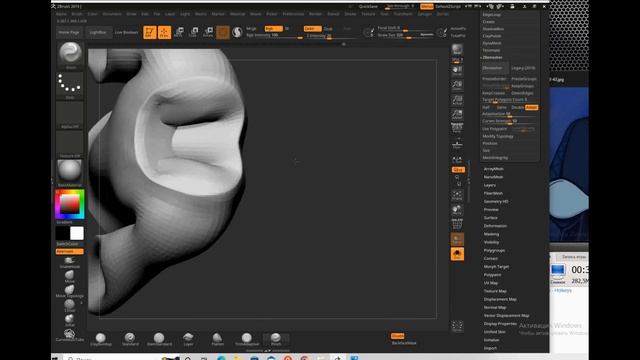Viewport: 640px width, 360px height.
Task: Toggle the Double button in ZRemesher
Action: point(518,107)
